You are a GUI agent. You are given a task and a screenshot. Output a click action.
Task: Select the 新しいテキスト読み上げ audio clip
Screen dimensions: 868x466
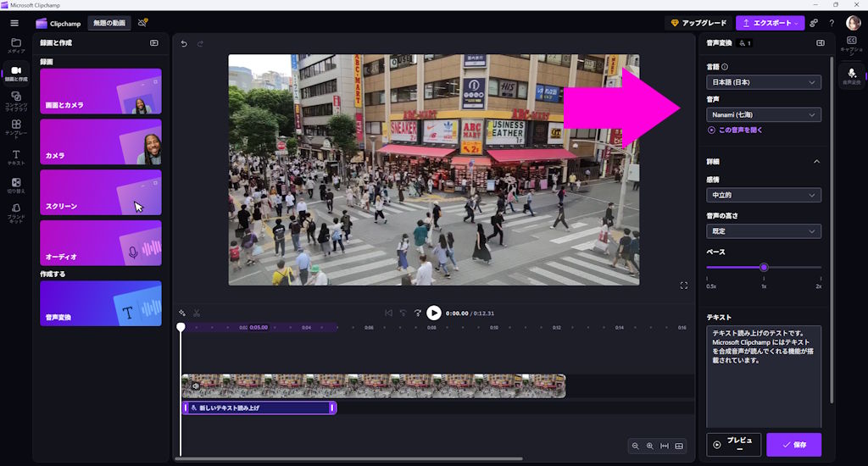[259, 408]
